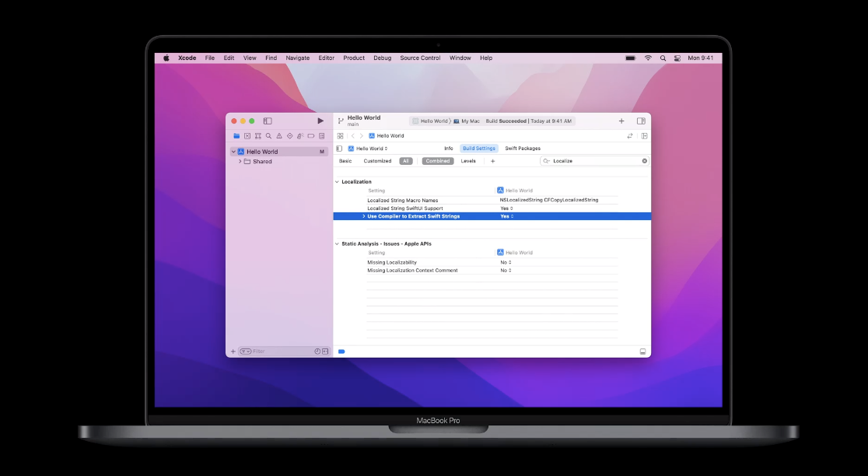The width and height of the screenshot is (868, 476).
Task: Run the project with the play button
Action: 320,121
